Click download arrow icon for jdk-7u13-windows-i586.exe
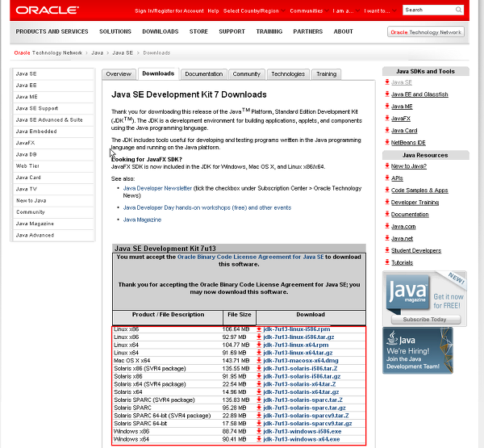 click(259, 431)
